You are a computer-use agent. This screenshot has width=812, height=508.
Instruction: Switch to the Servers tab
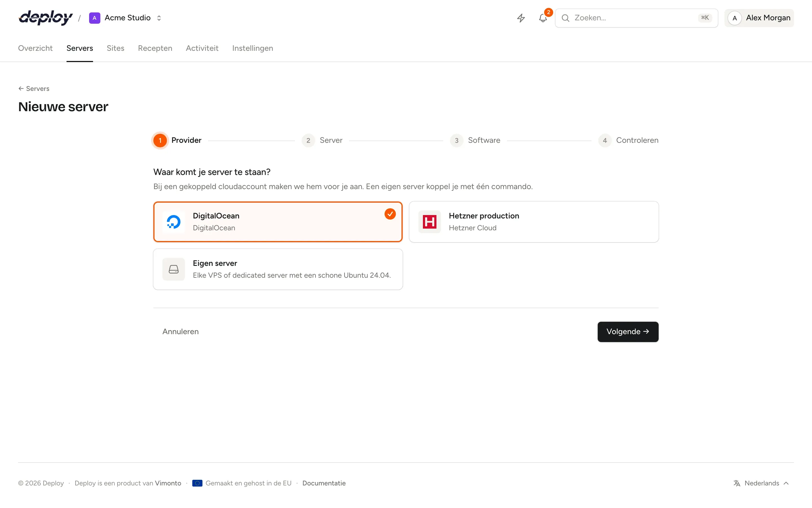coord(80,48)
